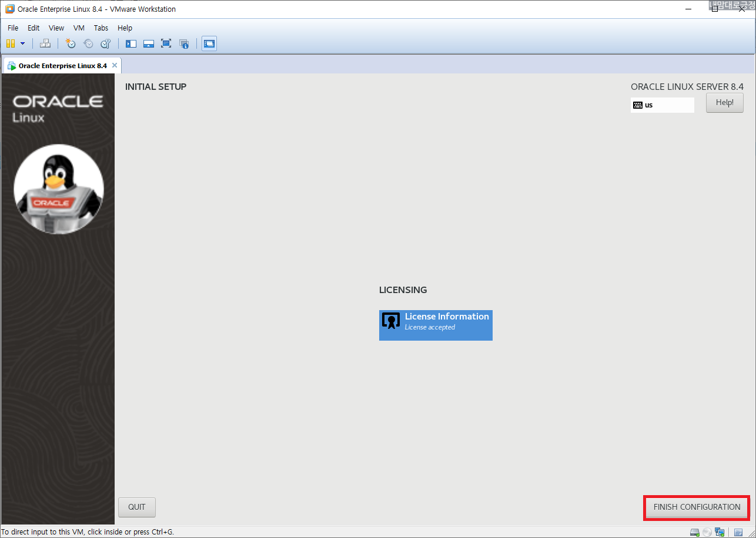Viewport: 756px width, 538px height.
Task: Click the License accepted status text
Action: tap(430, 328)
